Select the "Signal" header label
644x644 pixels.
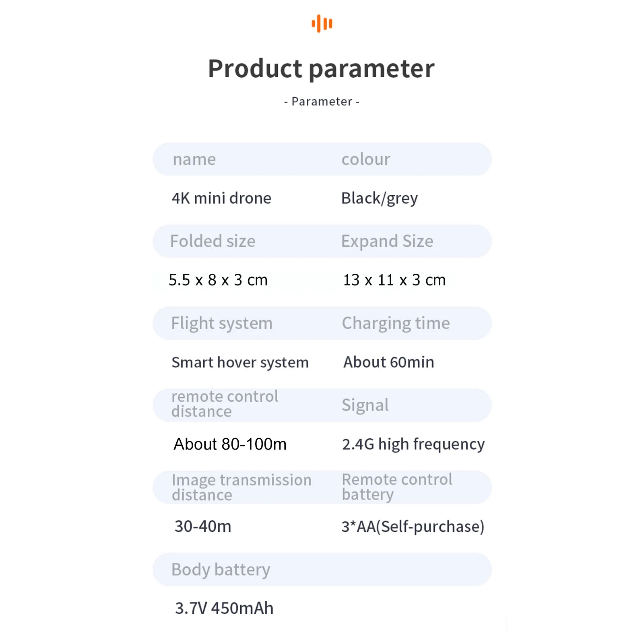point(365,405)
